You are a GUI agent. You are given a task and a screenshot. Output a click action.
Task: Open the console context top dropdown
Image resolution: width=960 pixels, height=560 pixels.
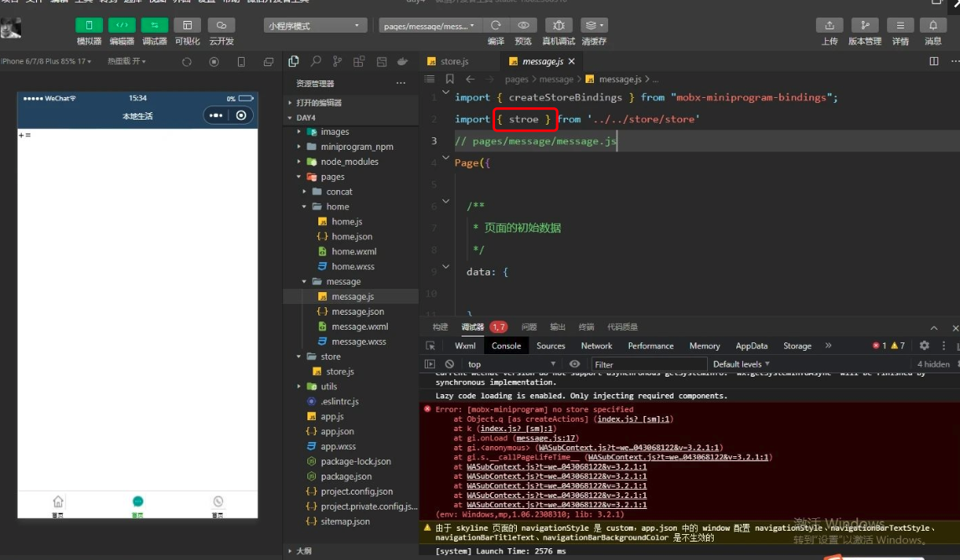(512, 364)
